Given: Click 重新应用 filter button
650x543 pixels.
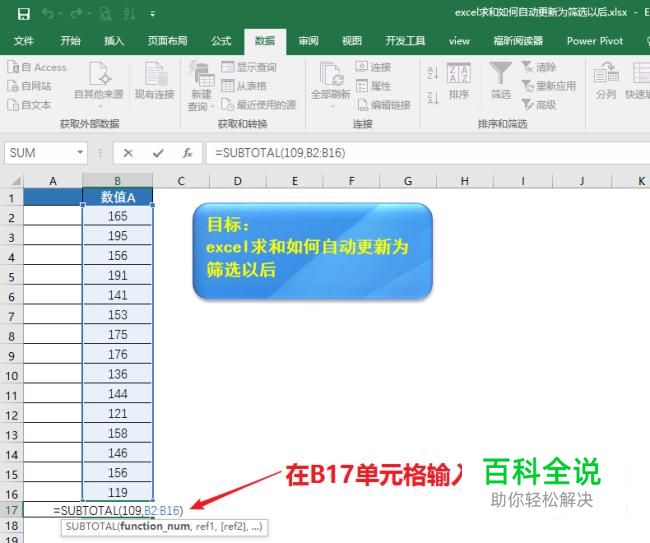Looking at the screenshot, I should coord(548,86).
